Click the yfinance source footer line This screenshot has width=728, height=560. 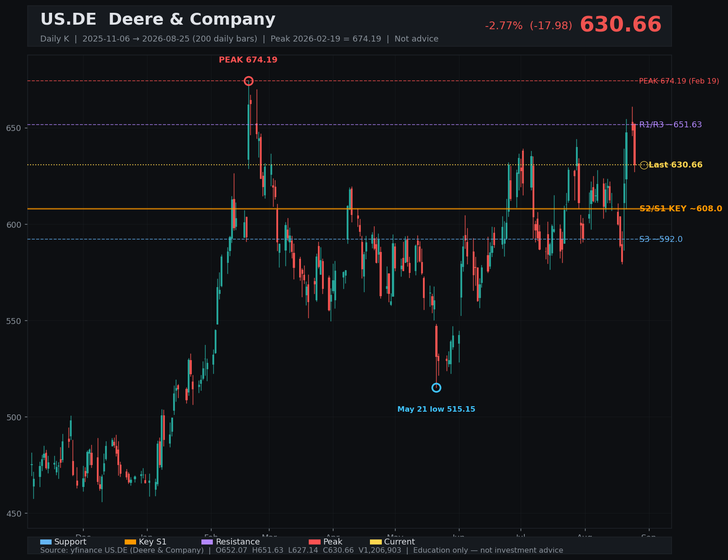[x=301, y=550]
